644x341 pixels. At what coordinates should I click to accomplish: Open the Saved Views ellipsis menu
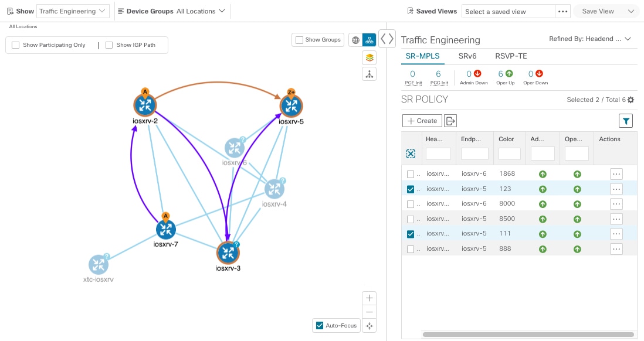coord(562,11)
